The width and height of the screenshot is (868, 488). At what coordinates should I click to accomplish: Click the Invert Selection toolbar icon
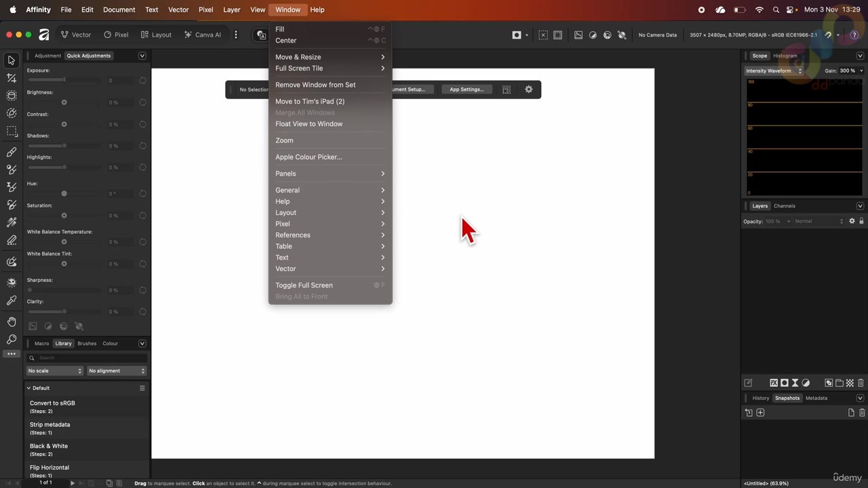coord(558,35)
